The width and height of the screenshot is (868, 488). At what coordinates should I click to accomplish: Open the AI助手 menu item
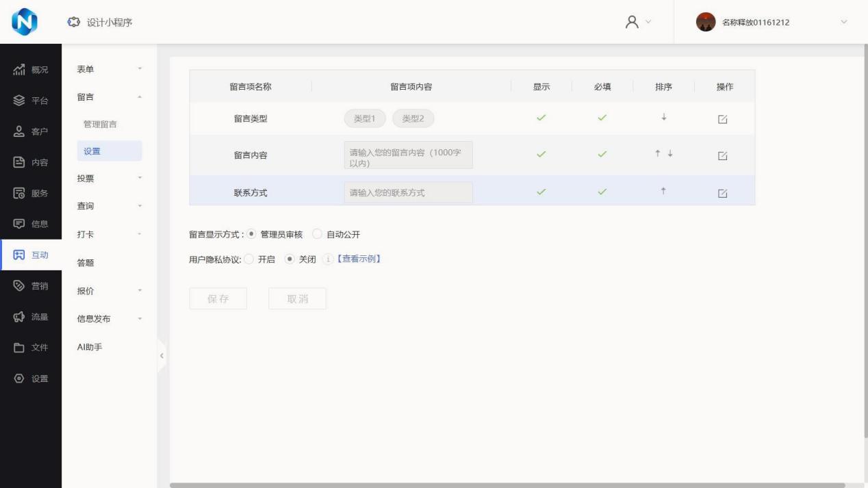pos(90,347)
